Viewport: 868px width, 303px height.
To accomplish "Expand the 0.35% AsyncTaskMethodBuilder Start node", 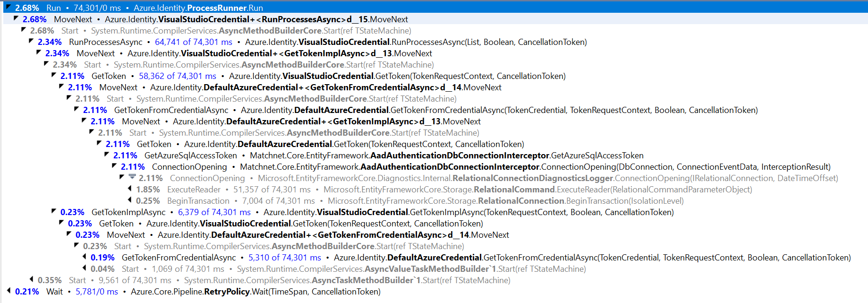I will (x=32, y=280).
